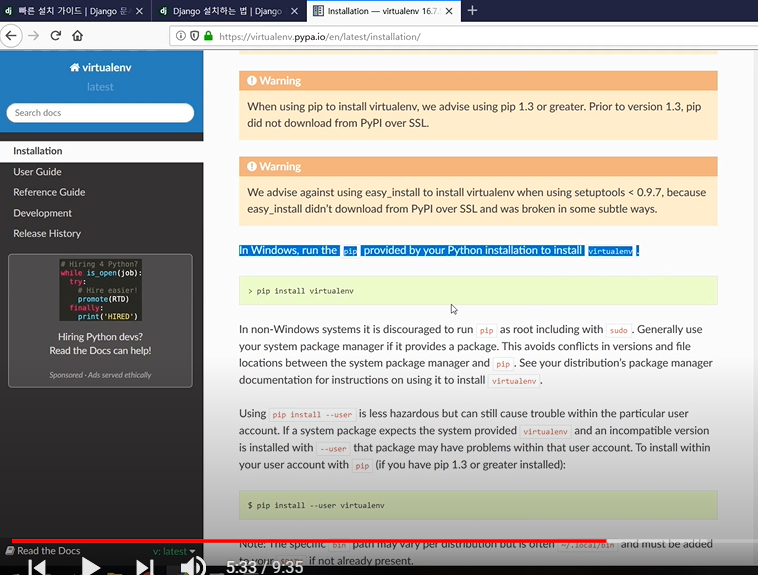Viewport: 758px width, 575px height.
Task: Click the first Warning heading about pip 1.3
Action: 478,81
